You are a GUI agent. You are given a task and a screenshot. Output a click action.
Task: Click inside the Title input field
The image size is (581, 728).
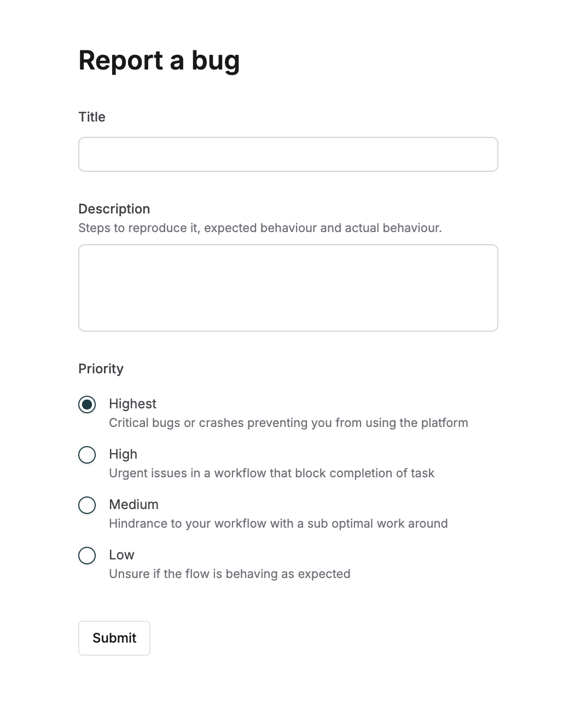coord(288,154)
